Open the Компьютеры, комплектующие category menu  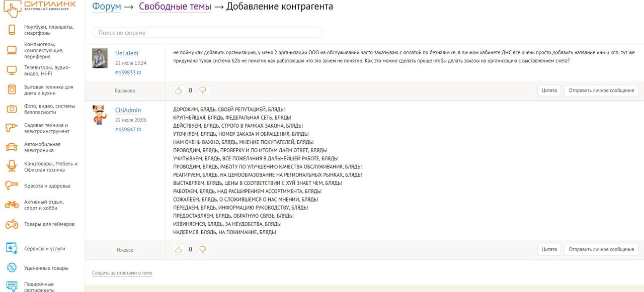coord(43,50)
